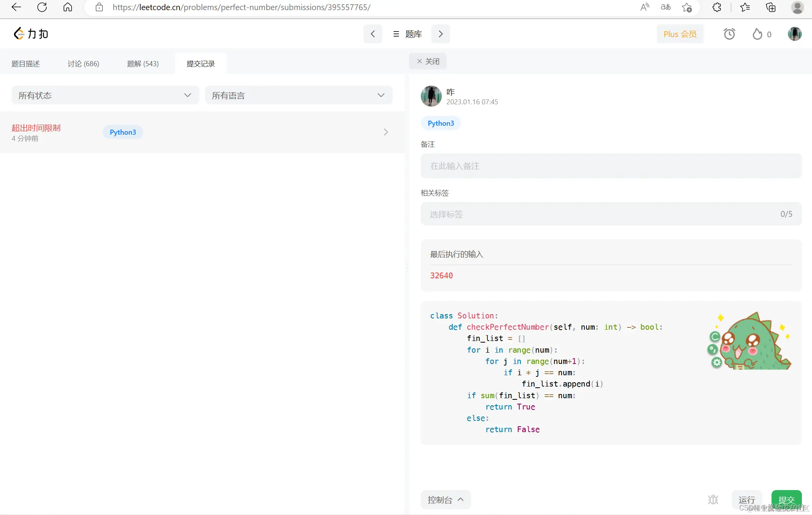The image size is (812, 515).
Task: Switch to 题解 (543) tab
Action: tap(143, 63)
